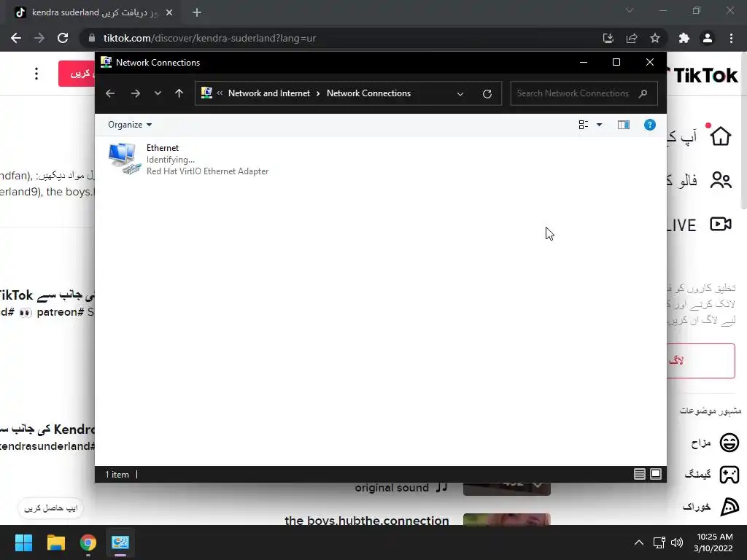Screen dimensions: 747x560
Task: Open Help in Network Connections
Action: click(650, 125)
